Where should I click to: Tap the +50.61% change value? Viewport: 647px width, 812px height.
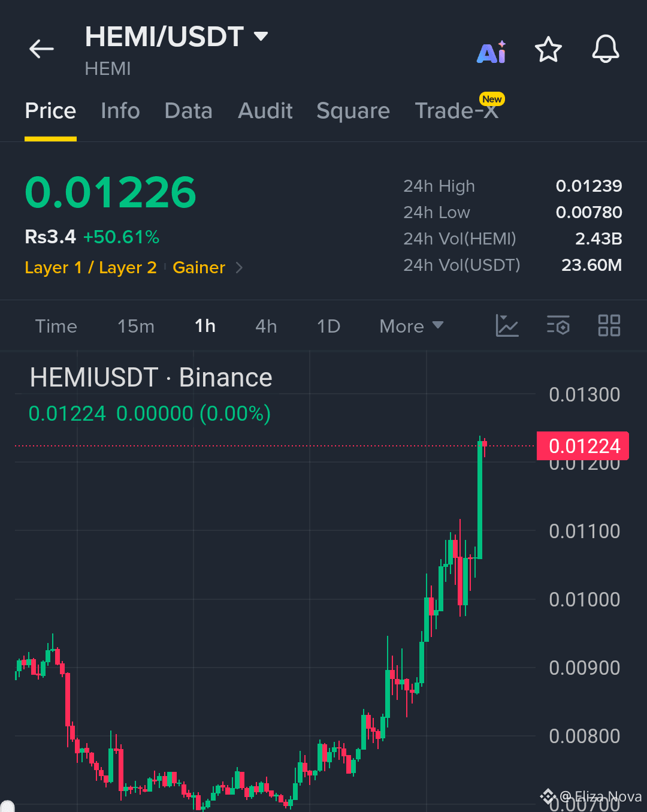122,237
